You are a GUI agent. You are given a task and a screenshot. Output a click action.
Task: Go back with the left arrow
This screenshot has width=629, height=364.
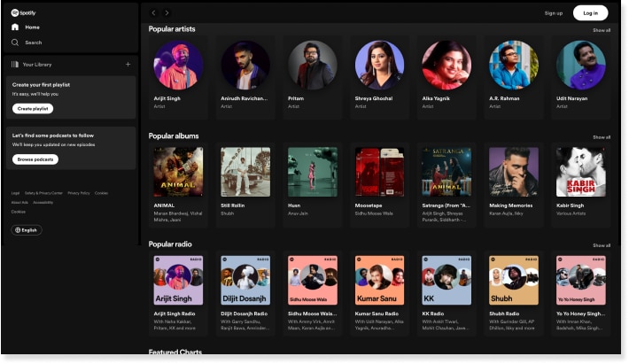[x=153, y=12]
